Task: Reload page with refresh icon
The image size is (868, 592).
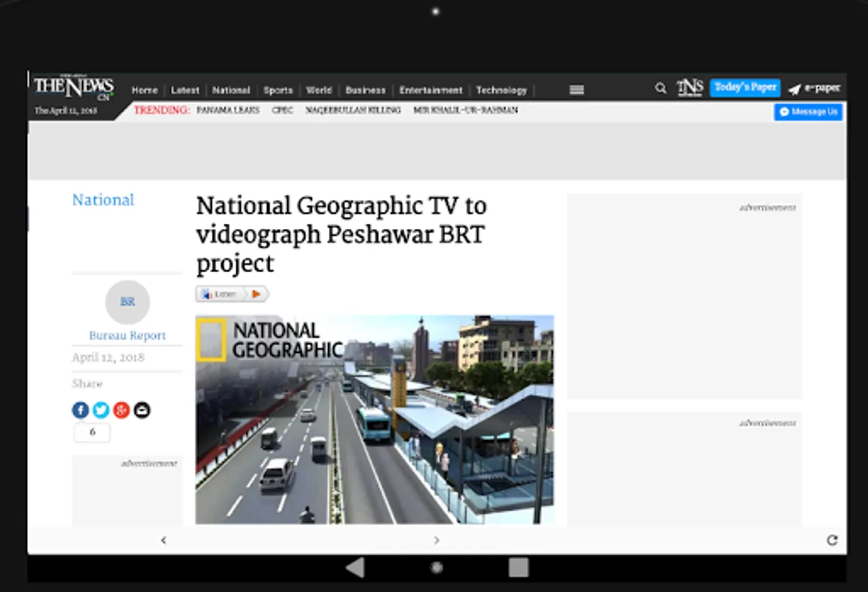Action: [832, 540]
